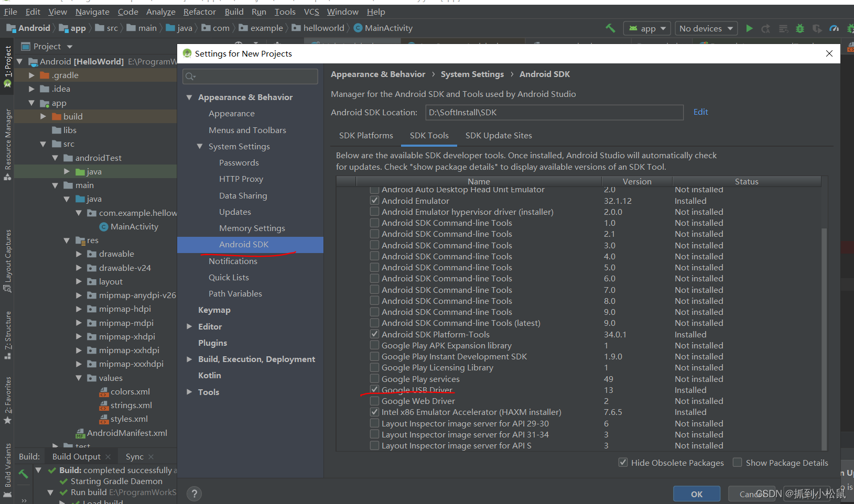The width and height of the screenshot is (854, 504).
Task: Select strings.xml in values folder
Action: tap(125, 405)
